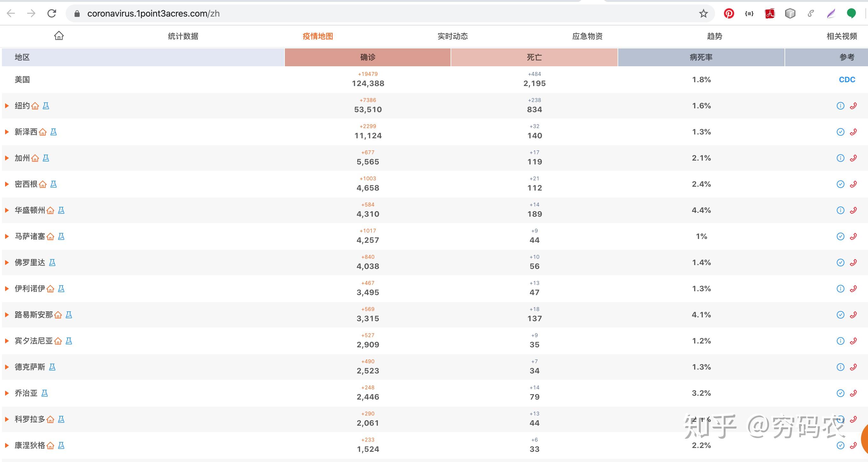Click the 地区 column header
This screenshot has width=868, height=462.
click(x=143, y=57)
